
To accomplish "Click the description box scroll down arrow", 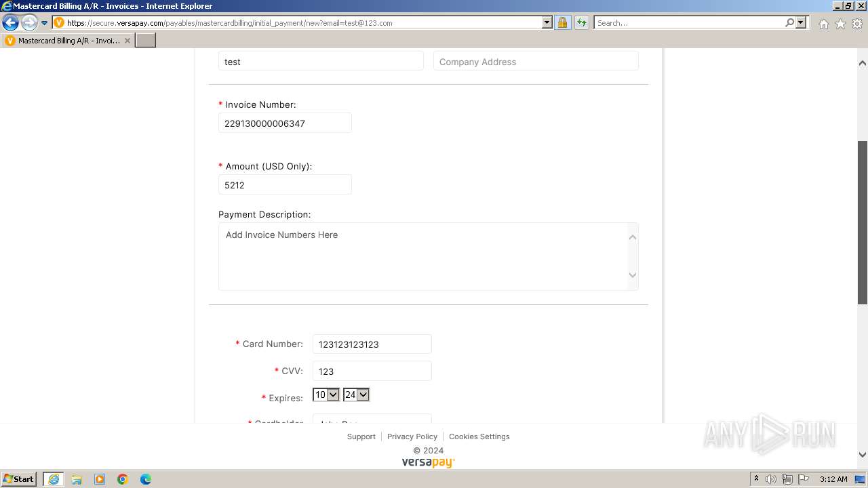I will (633, 275).
